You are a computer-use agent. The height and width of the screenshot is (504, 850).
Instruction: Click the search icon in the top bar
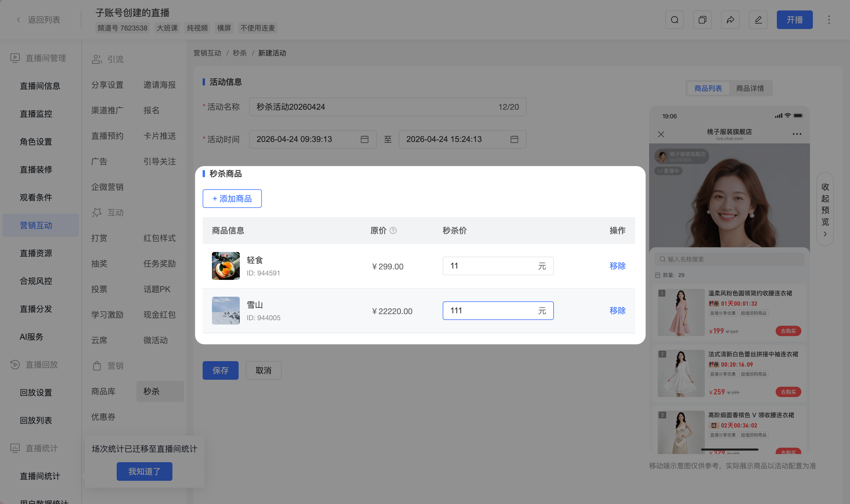pos(674,20)
